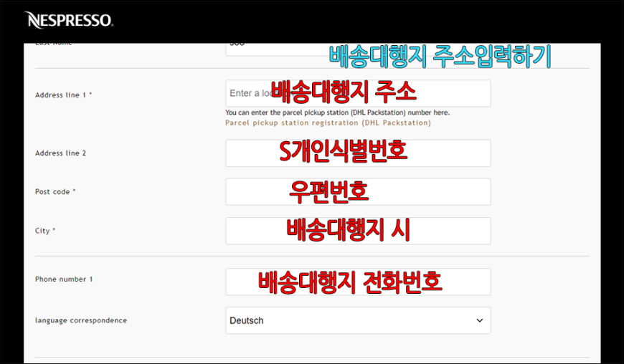Focus the Address line 1 input field
The width and height of the screenshot is (624, 364).
point(358,93)
